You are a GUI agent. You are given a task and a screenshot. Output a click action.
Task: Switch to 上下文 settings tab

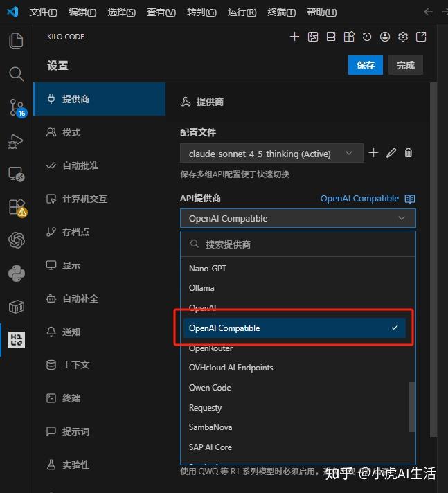(99, 365)
